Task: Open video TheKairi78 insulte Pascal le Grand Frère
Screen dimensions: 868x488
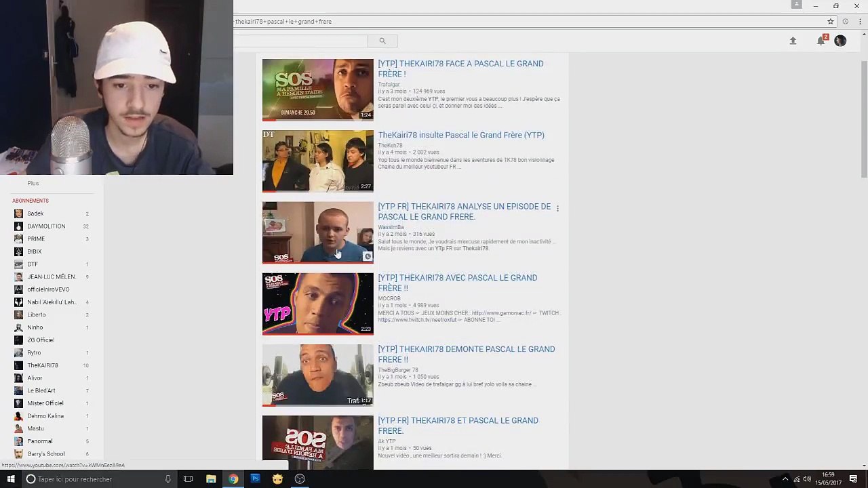Action: click(461, 135)
